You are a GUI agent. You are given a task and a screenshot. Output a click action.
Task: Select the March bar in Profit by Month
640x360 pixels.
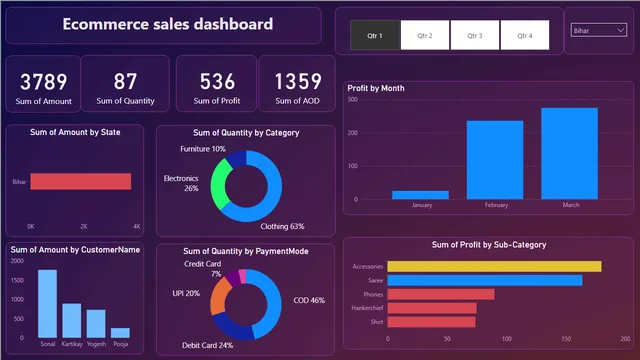570,153
